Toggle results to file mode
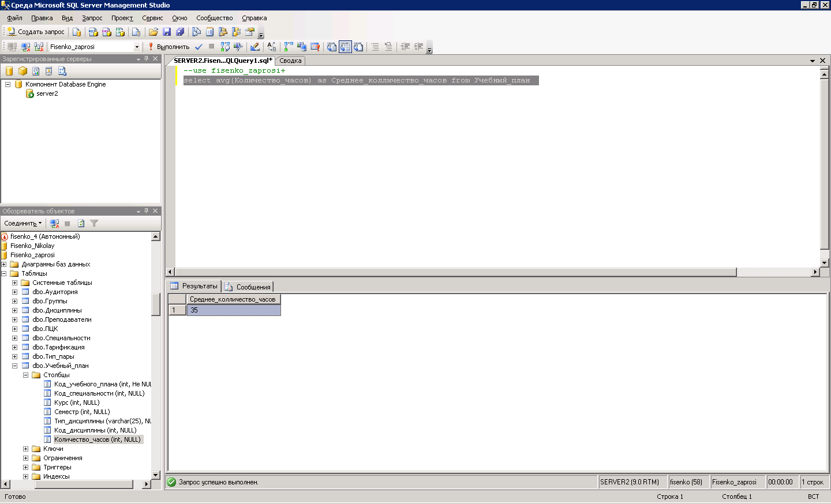The width and height of the screenshot is (831, 504). pos(358,47)
